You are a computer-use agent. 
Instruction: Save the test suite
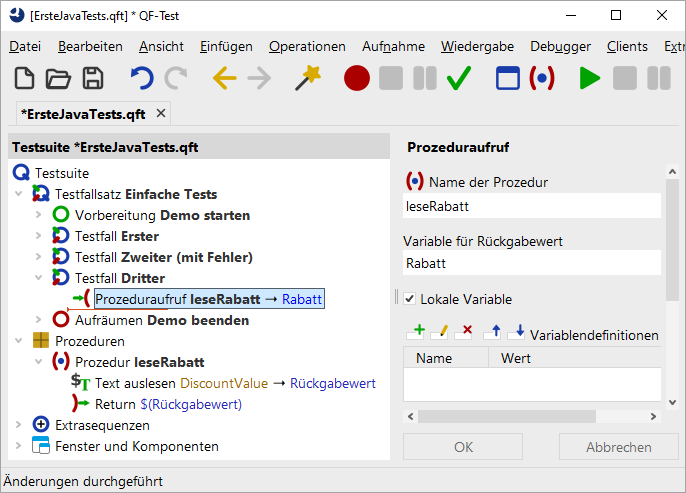93,78
